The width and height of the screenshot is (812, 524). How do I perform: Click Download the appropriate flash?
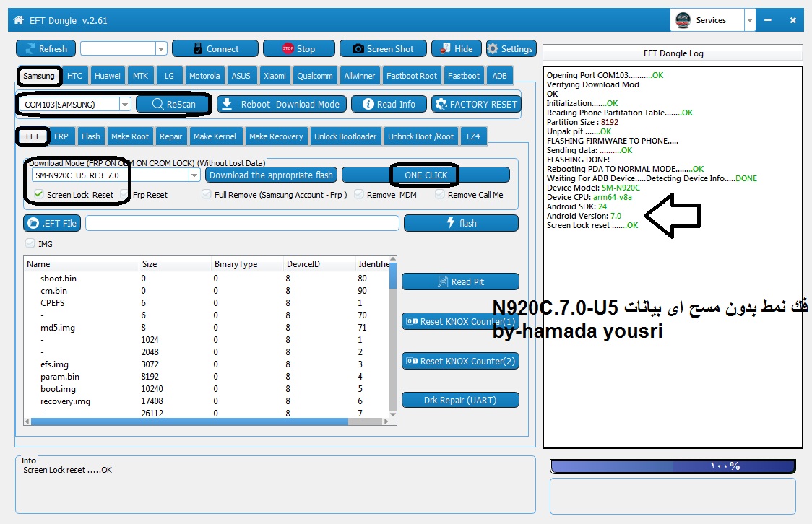tap(272, 175)
